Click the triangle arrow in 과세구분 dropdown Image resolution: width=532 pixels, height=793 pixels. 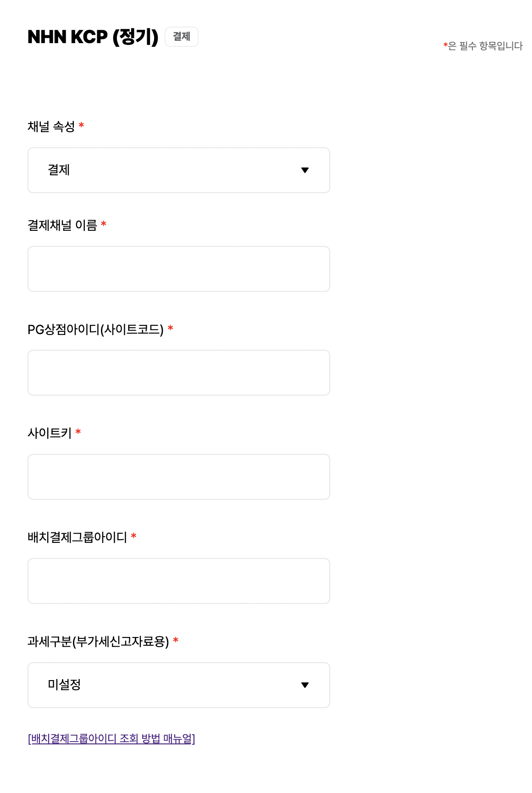[305, 685]
